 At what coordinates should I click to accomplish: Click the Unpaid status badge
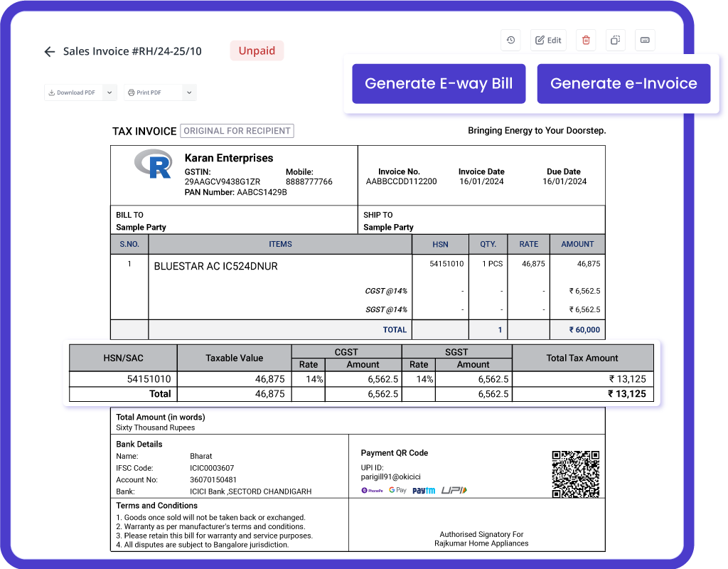click(257, 50)
